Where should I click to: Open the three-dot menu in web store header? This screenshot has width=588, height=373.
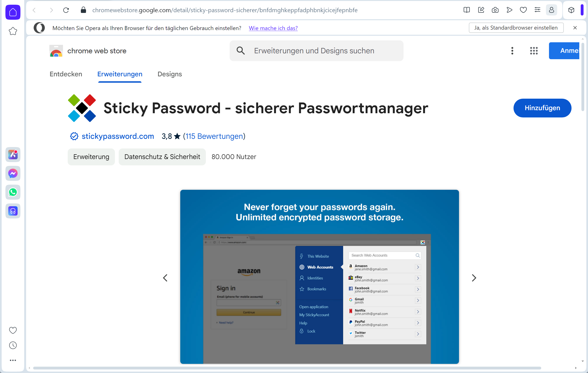pyautogui.click(x=512, y=51)
